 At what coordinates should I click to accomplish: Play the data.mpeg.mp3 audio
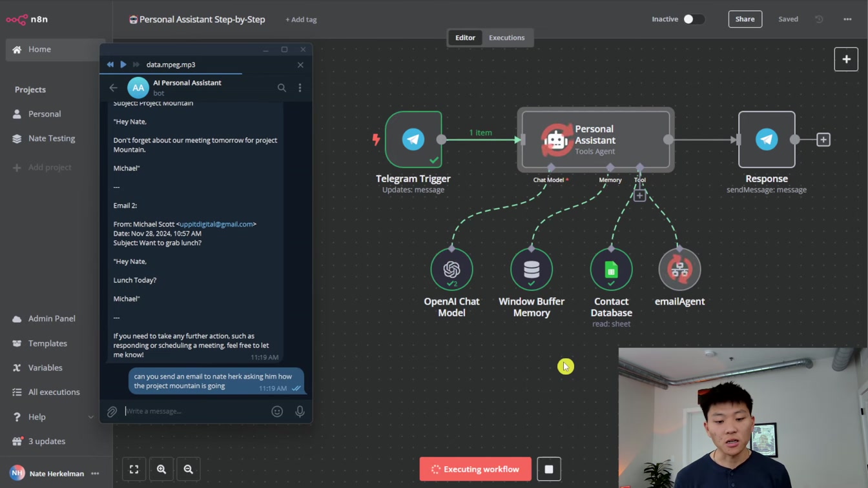coord(123,65)
